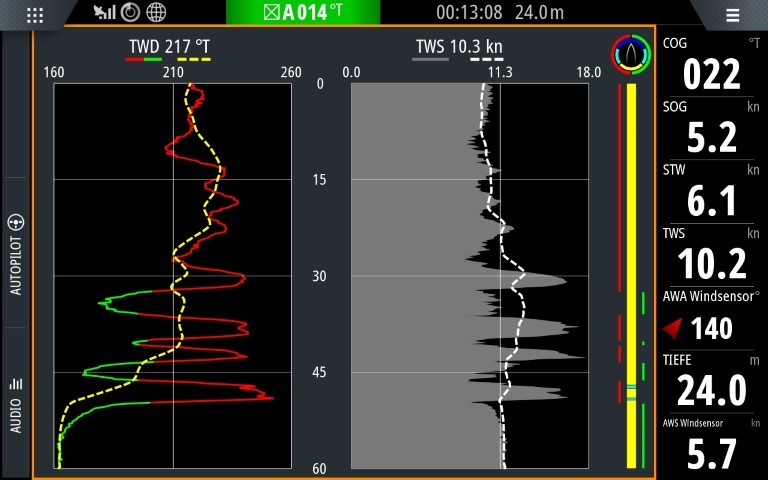Select the COG data tile
The width and height of the screenshot is (768, 480).
coord(711,64)
